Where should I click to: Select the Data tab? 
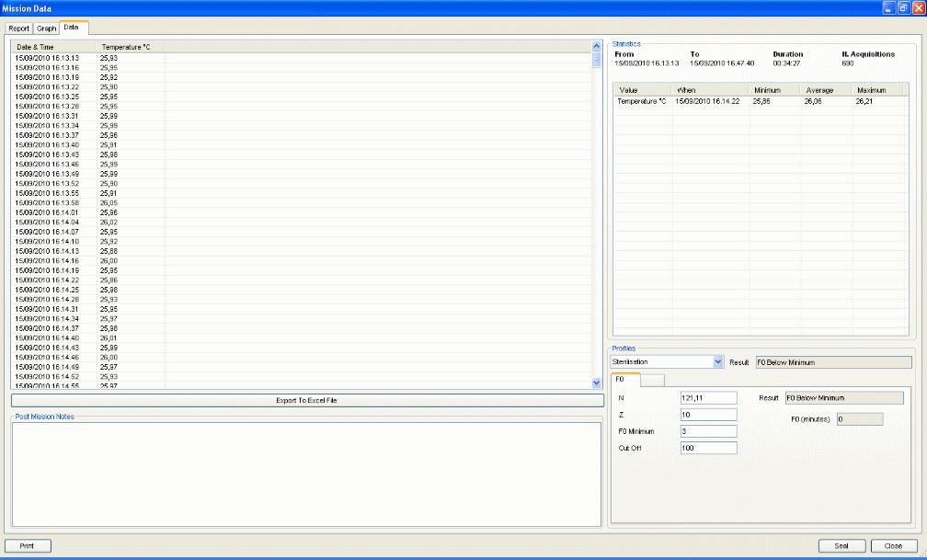[71, 29]
